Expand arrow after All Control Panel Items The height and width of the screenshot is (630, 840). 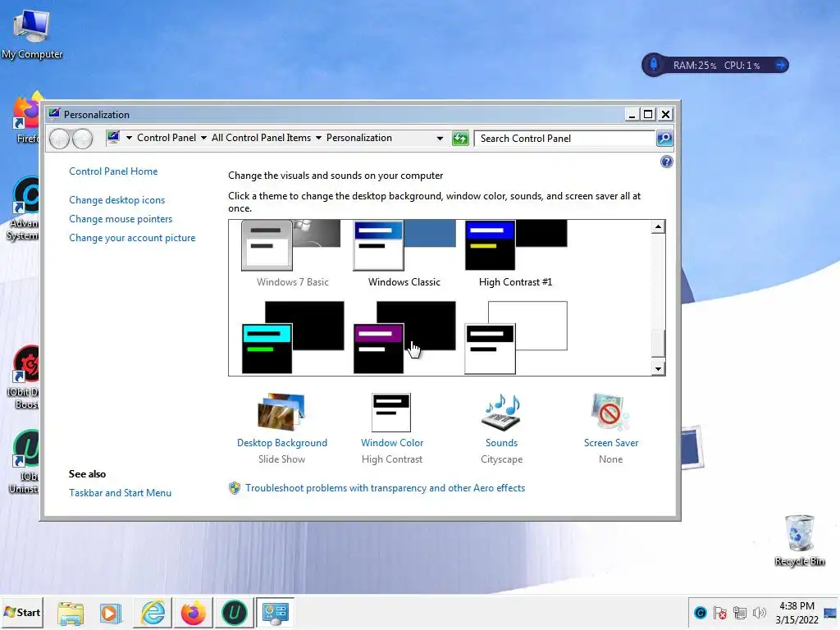[x=318, y=138]
